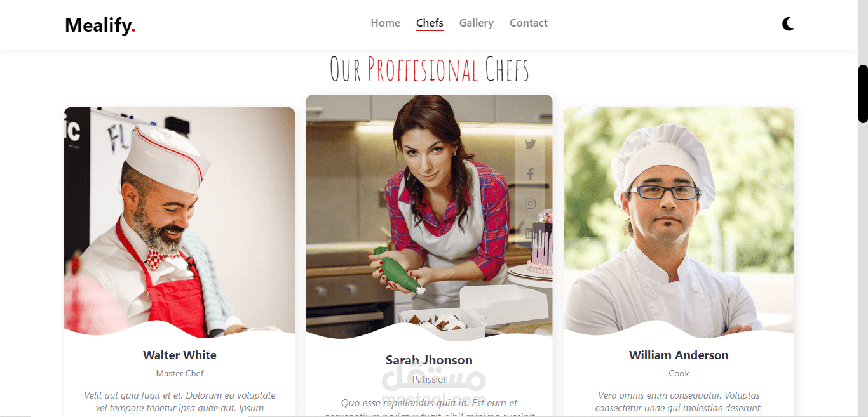868x417 pixels.
Task: Open Sarah Jhonson's Facebook icon
Action: click(x=531, y=174)
